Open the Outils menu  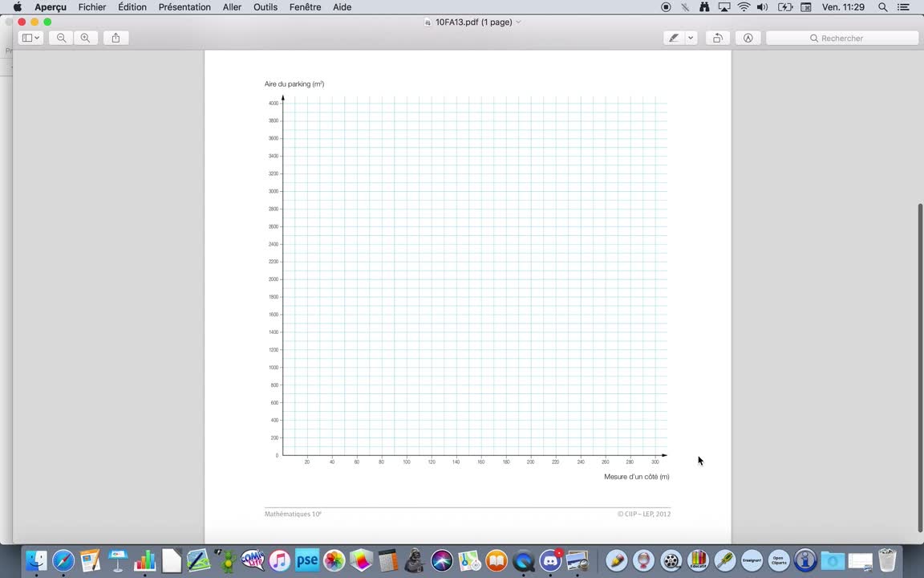tap(265, 7)
